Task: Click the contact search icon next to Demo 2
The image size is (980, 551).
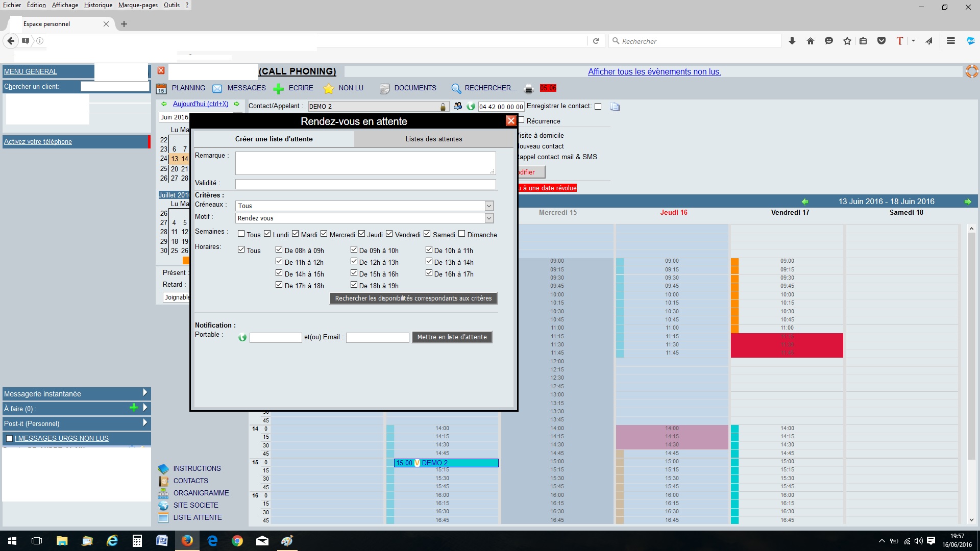Action: pos(456,106)
